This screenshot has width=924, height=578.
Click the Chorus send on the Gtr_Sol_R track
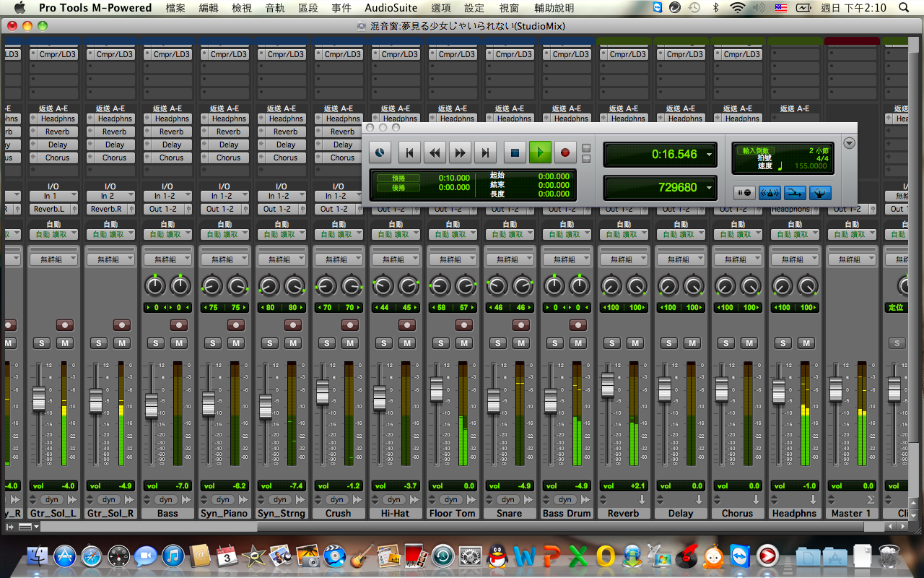click(x=110, y=158)
